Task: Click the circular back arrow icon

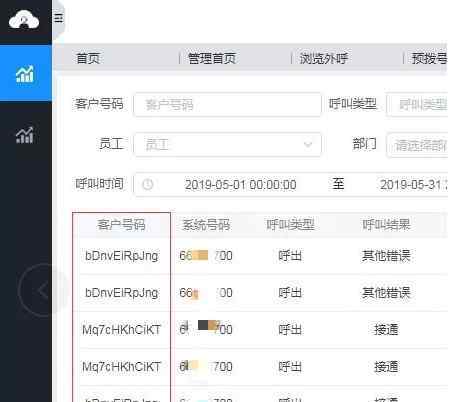Action: pos(42,290)
